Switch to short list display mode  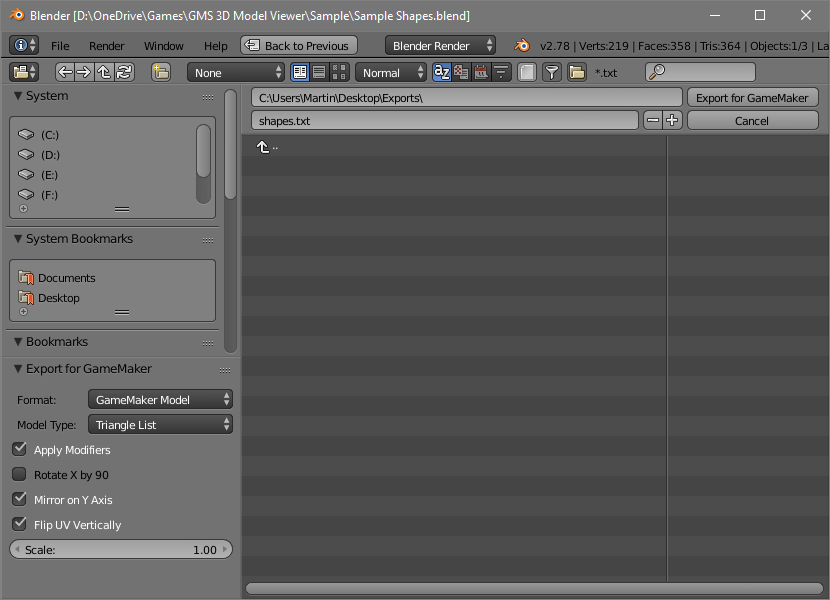tap(300, 72)
